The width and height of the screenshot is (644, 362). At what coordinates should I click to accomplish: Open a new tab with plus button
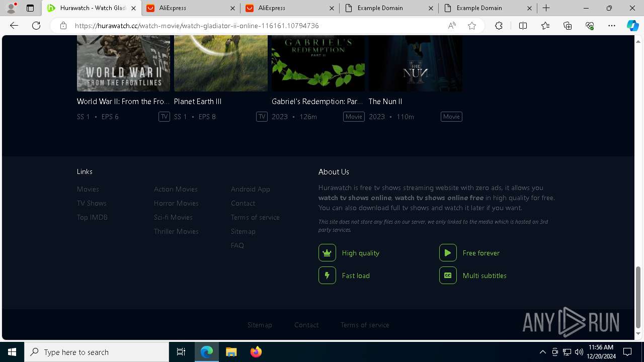[x=546, y=8]
